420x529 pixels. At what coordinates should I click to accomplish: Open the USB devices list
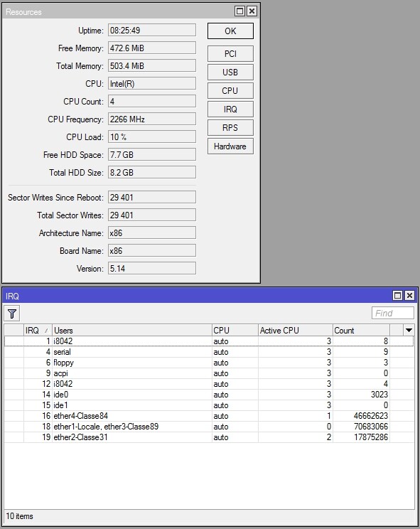coord(230,73)
